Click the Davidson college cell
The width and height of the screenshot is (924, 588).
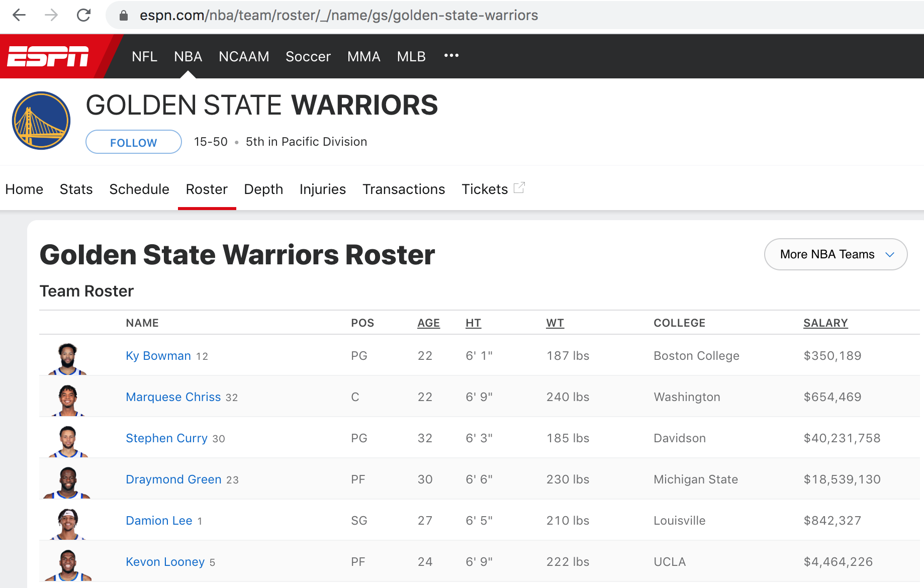(680, 438)
